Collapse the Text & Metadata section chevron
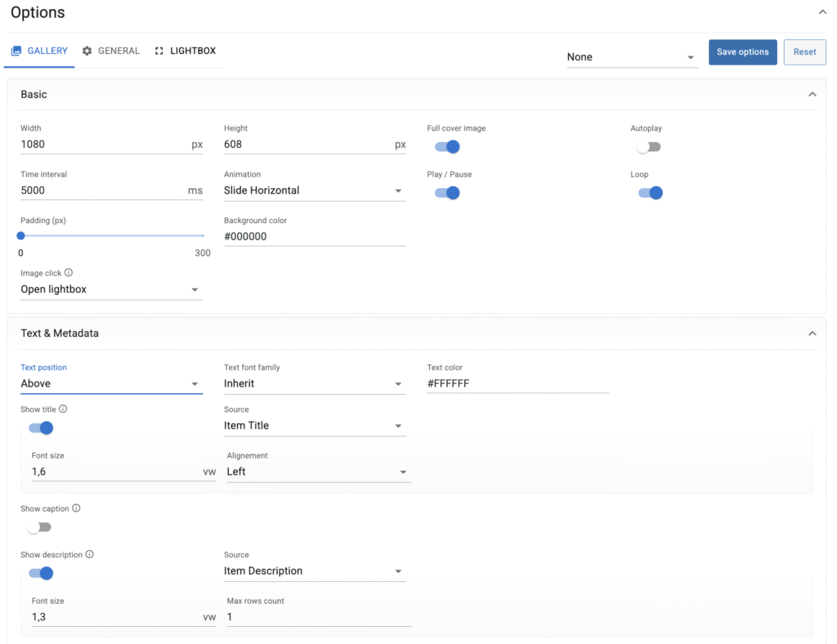This screenshot has width=837, height=644. click(x=812, y=333)
